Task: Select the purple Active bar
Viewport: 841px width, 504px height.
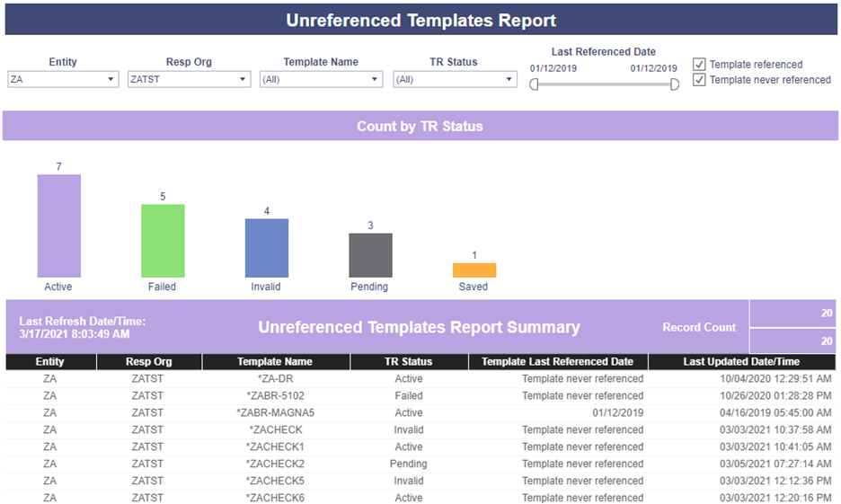Action: coord(59,225)
